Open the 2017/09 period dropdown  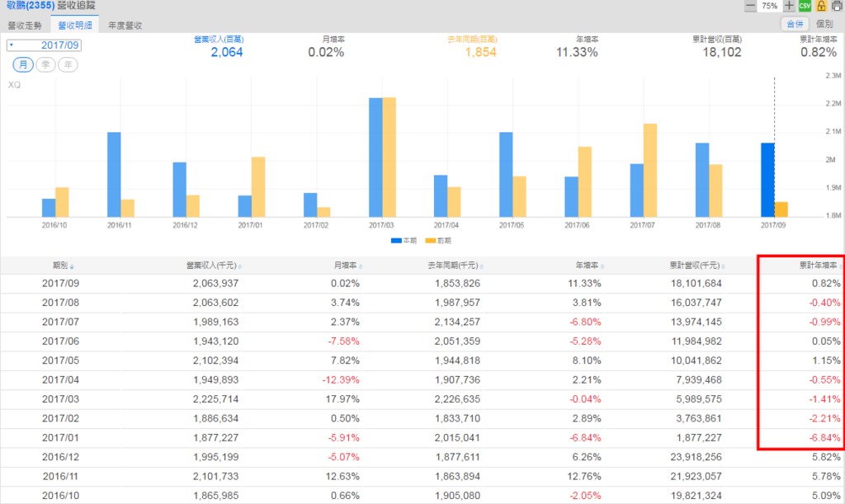[x=44, y=45]
